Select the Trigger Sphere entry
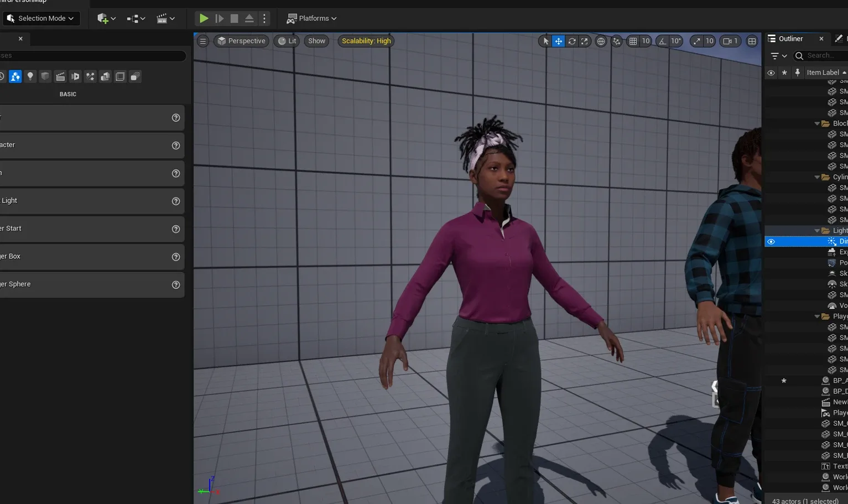This screenshot has width=848, height=504. pos(91,285)
